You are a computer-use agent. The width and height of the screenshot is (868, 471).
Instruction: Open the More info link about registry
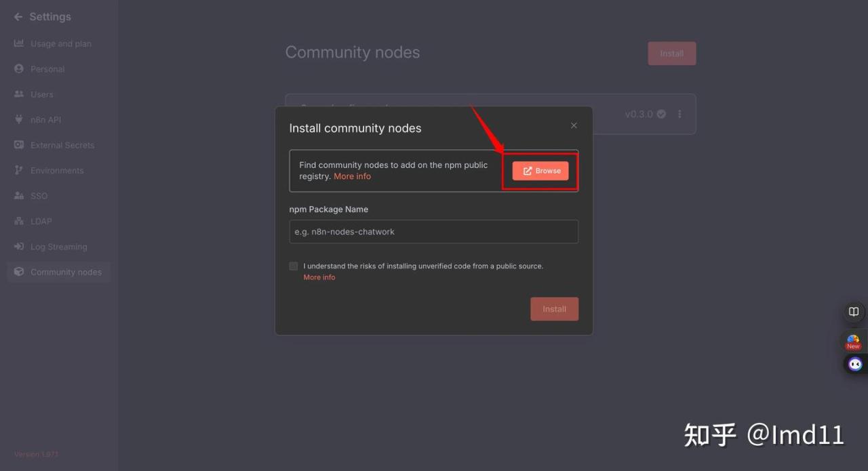click(x=352, y=176)
